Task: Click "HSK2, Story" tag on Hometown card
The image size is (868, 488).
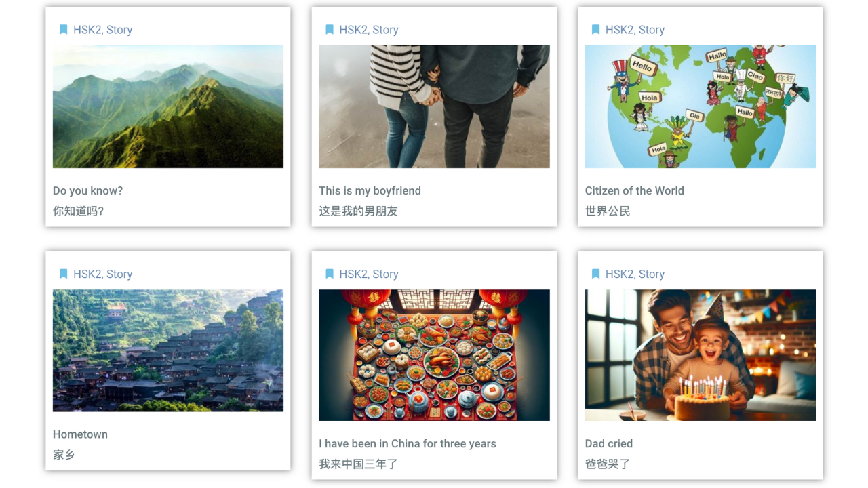Action: (102, 274)
